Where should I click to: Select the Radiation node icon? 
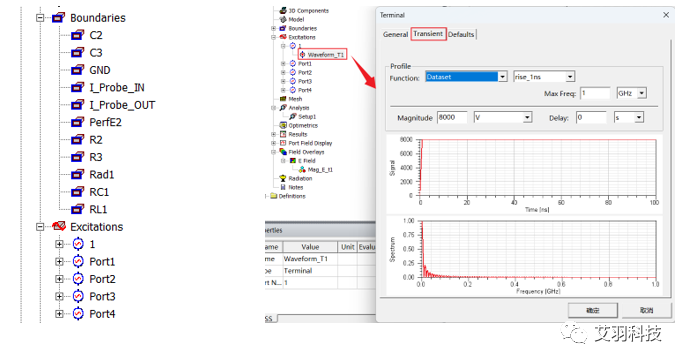pos(283,178)
